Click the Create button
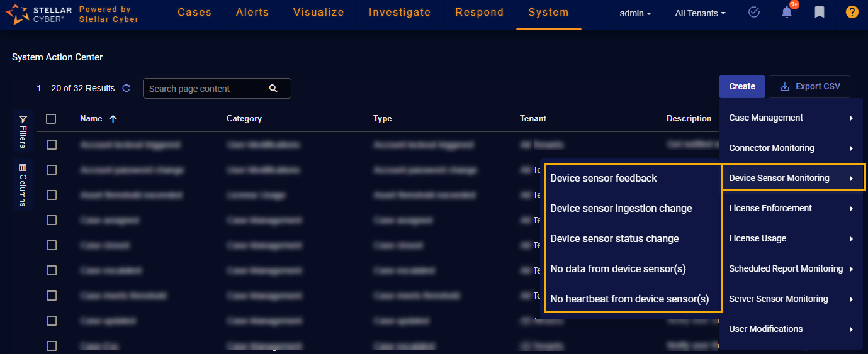Screen dimensions: 868x354 pyautogui.click(x=741, y=87)
